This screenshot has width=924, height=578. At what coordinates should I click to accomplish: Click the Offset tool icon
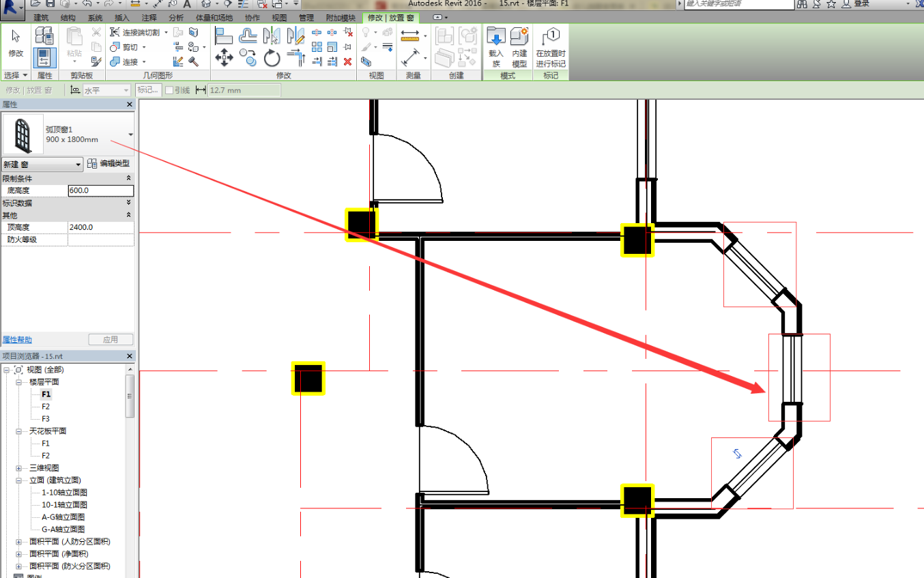tap(248, 35)
